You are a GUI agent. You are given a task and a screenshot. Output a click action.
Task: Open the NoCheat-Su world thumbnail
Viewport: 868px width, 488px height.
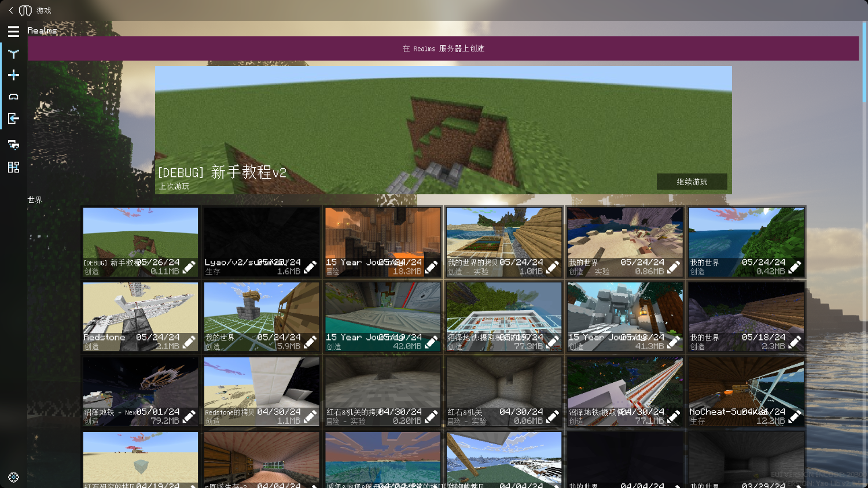[x=746, y=391]
